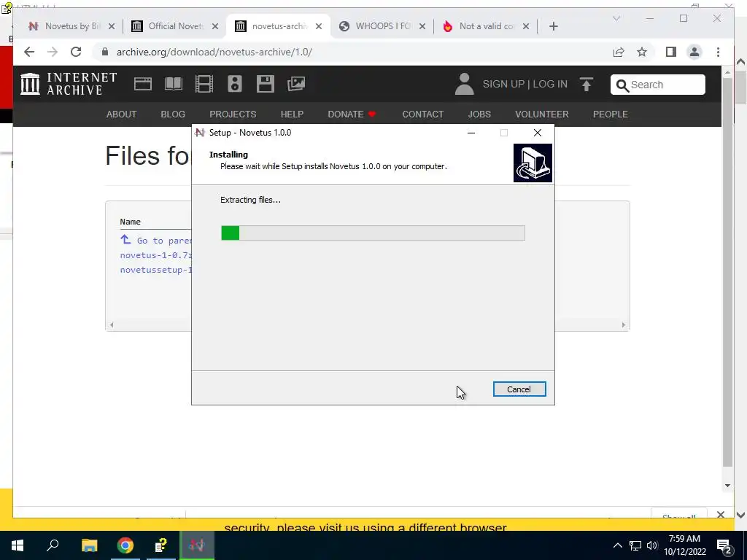Open the CONTACT menu link
Viewport: 747px width, 560px height.
(x=422, y=114)
